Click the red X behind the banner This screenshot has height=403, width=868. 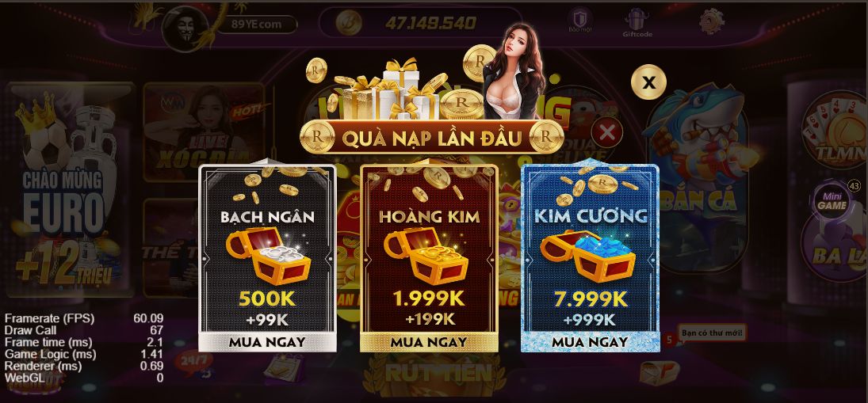click(606, 133)
